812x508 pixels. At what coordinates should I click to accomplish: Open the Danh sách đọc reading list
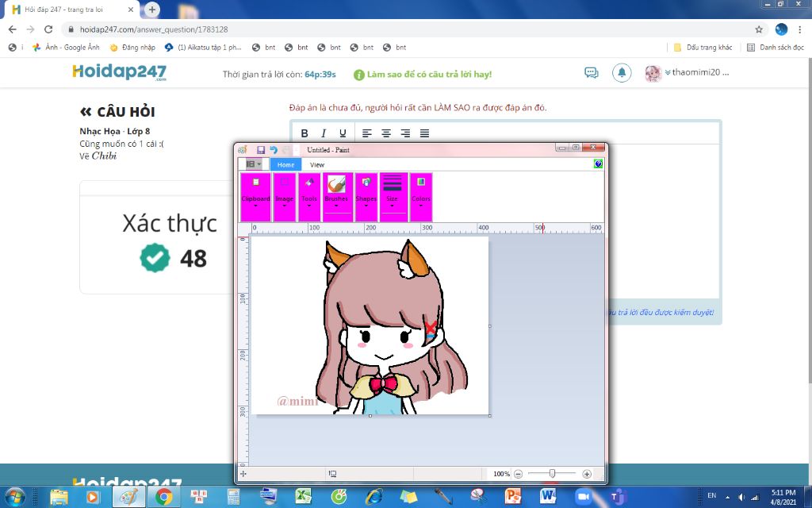click(x=776, y=47)
